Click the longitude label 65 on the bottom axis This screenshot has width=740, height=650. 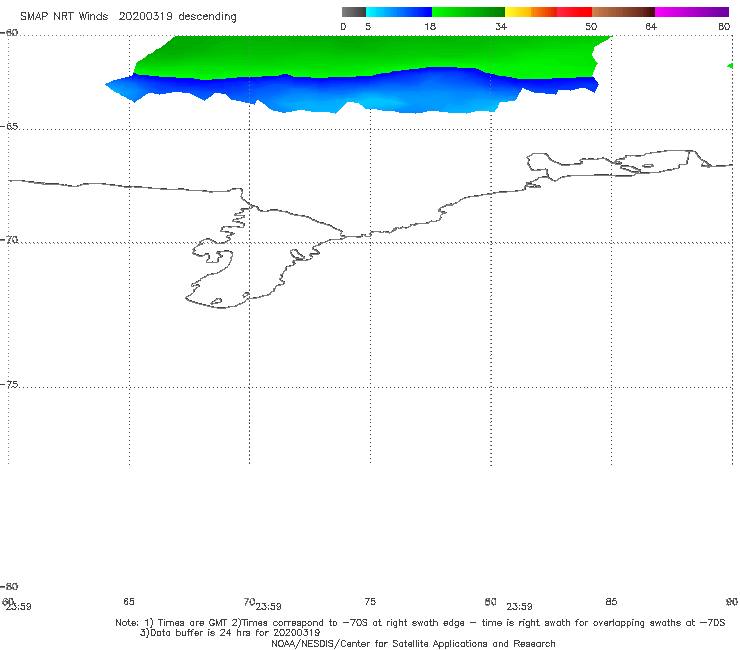[x=129, y=601]
